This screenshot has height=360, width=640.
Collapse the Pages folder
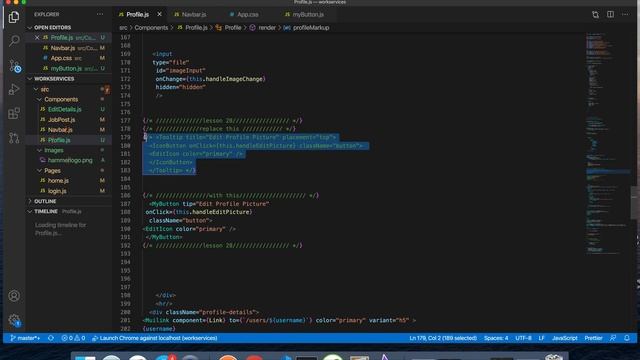click(x=52, y=171)
